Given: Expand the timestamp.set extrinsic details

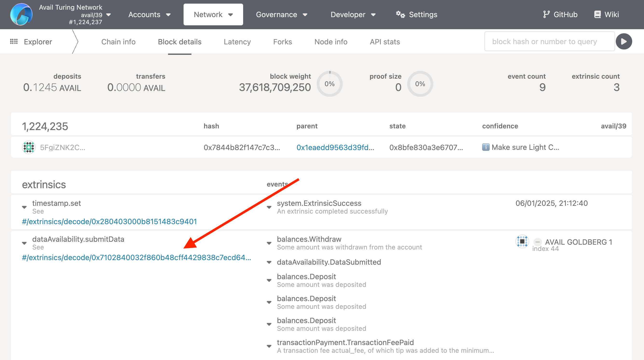Looking at the screenshot, I should pos(24,207).
